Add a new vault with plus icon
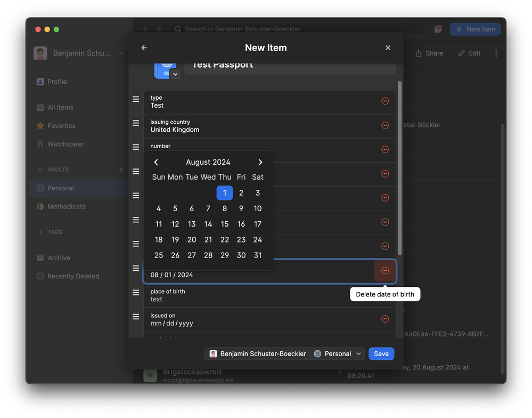Screen dimensions: 532x418 (x=121, y=170)
